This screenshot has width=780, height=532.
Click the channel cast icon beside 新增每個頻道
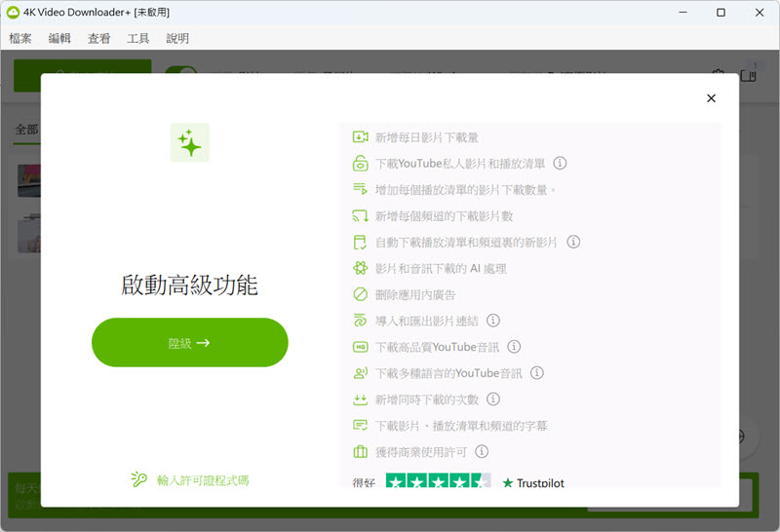pos(360,215)
